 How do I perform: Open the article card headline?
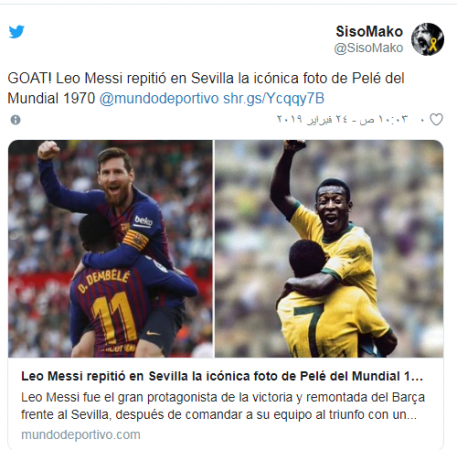(222, 376)
